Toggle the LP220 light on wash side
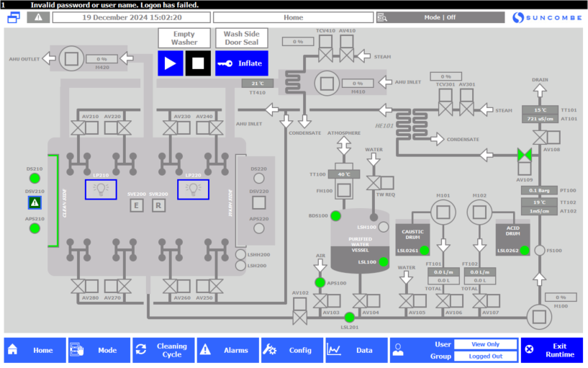Image resolution: width=588 pixels, height=368 pixels. pyautogui.click(x=193, y=189)
